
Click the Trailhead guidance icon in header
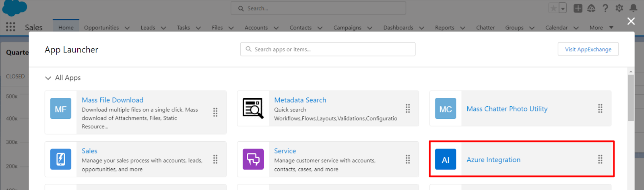tap(591, 8)
